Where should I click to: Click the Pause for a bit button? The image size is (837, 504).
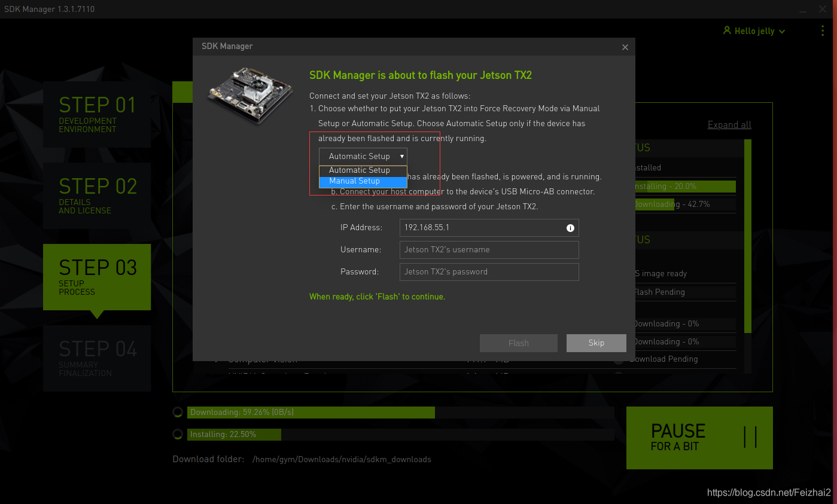(699, 438)
